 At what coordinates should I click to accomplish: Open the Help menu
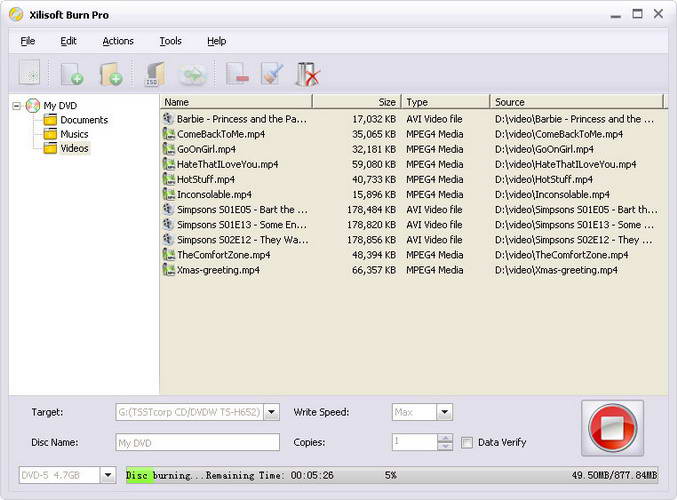(x=216, y=41)
